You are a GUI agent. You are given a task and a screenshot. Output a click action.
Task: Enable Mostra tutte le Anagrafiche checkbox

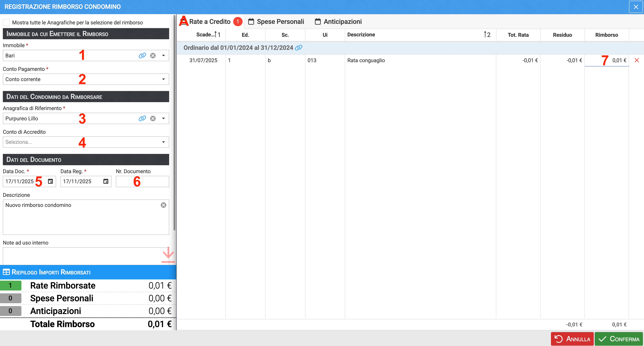[7, 22]
